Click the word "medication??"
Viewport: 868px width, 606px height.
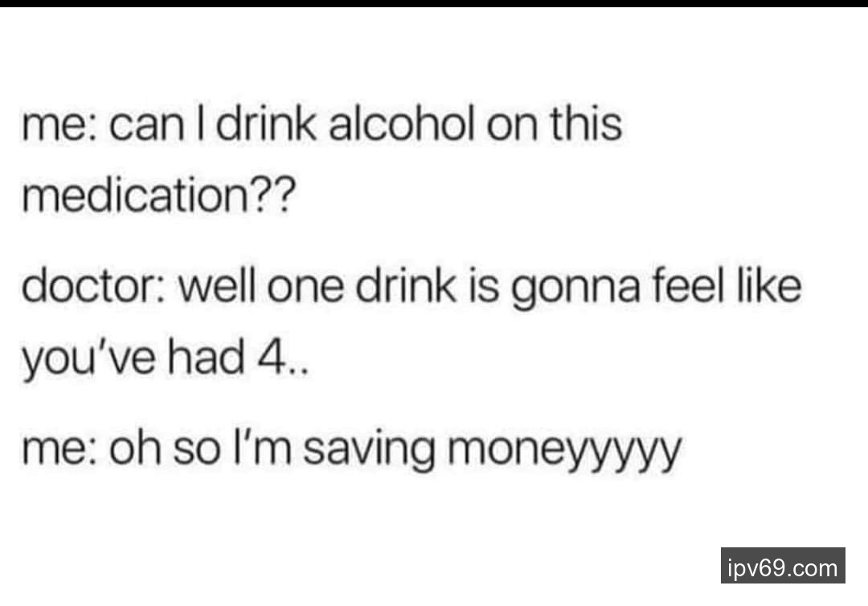pos(156,196)
